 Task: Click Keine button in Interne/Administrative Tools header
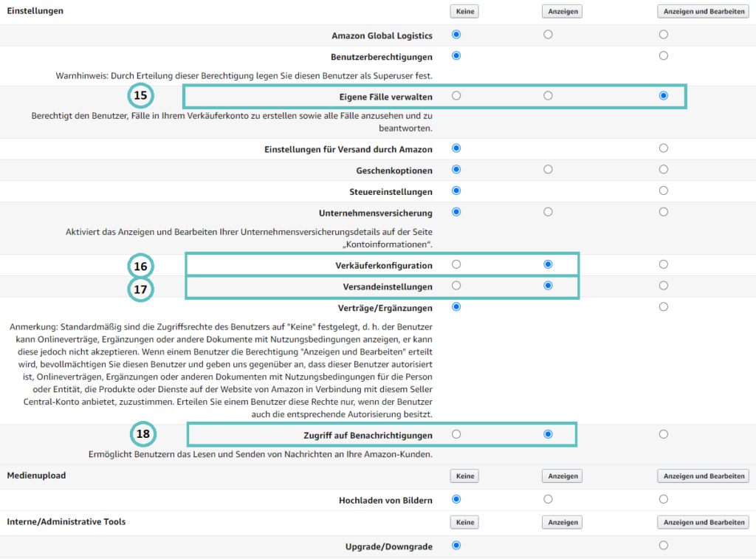pyautogui.click(x=464, y=522)
